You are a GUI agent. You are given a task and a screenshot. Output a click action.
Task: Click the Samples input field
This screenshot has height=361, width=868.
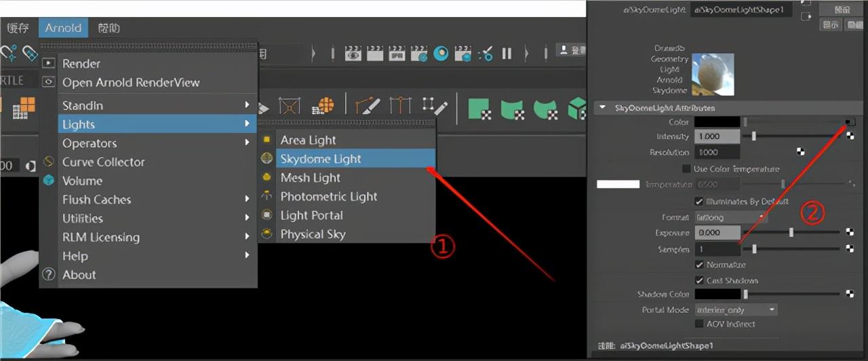coord(717,249)
